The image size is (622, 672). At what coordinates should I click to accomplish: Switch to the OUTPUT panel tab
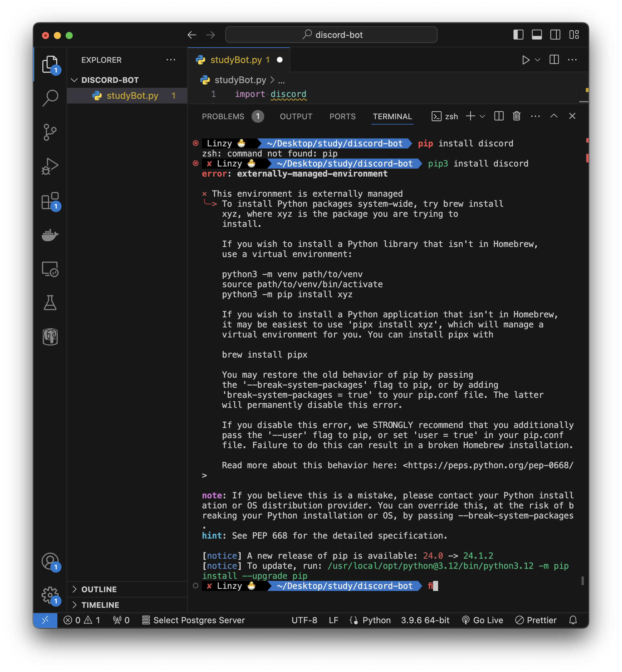[296, 117]
